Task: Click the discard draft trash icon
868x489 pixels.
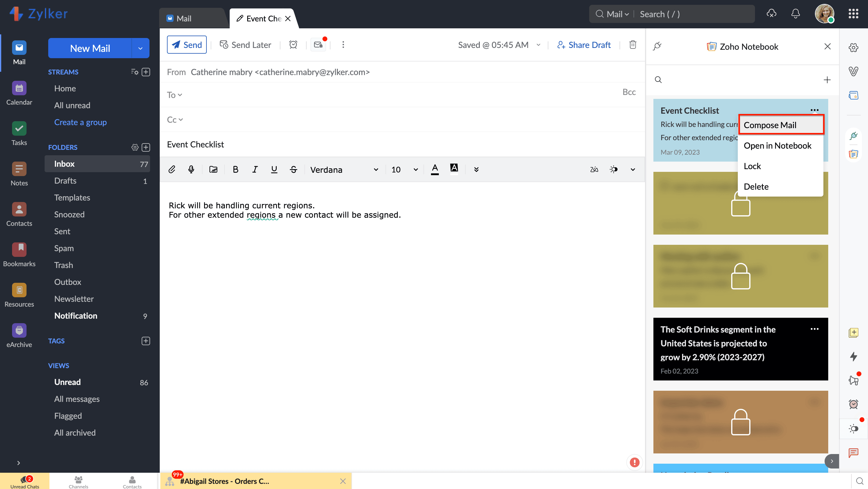Action: 633,45
